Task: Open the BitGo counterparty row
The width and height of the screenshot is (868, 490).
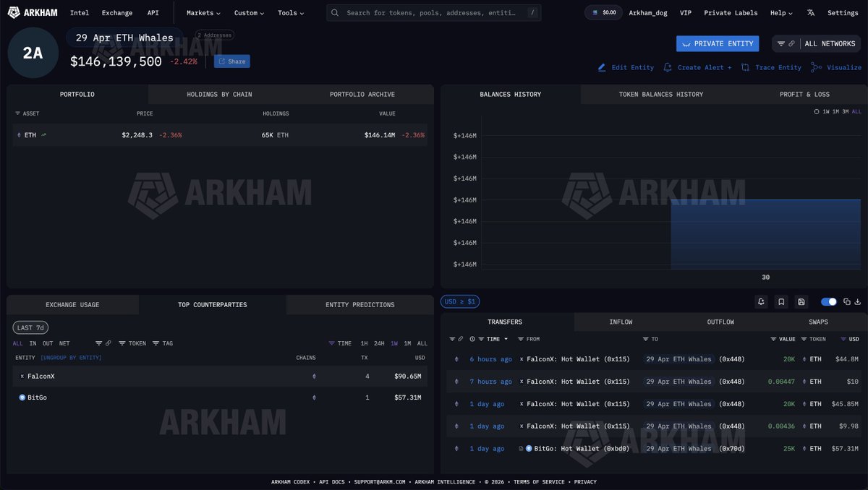Action: coord(220,397)
